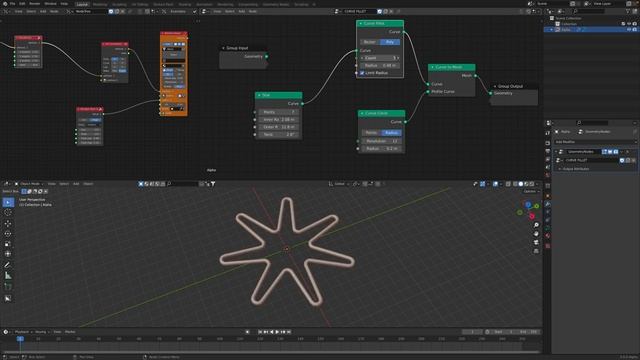Screen dimensions: 640x360
Task: Open the Edit menu
Action: [22, 4]
